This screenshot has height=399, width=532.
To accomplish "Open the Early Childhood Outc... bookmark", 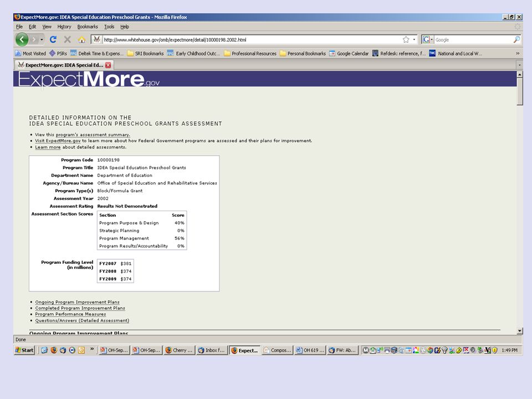I will 194,54.
